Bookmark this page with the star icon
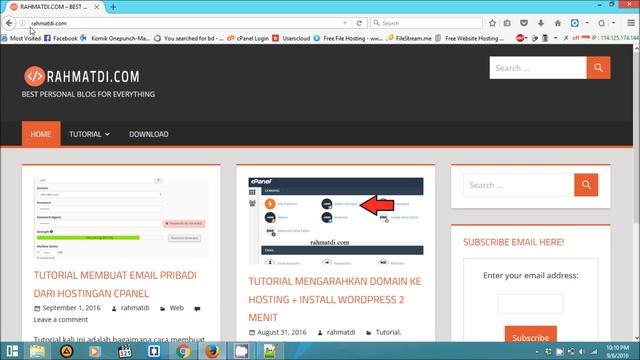 (x=492, y=23)
